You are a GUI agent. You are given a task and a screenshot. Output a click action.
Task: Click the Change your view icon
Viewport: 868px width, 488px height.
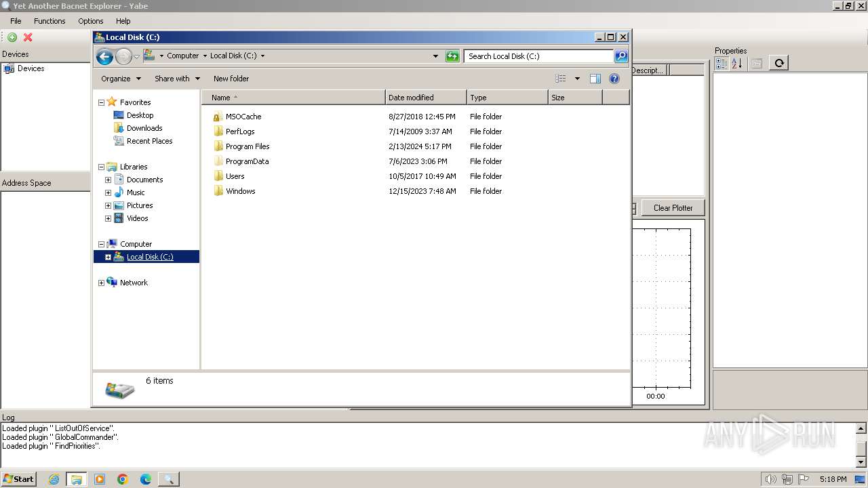(x=561, y=79)
